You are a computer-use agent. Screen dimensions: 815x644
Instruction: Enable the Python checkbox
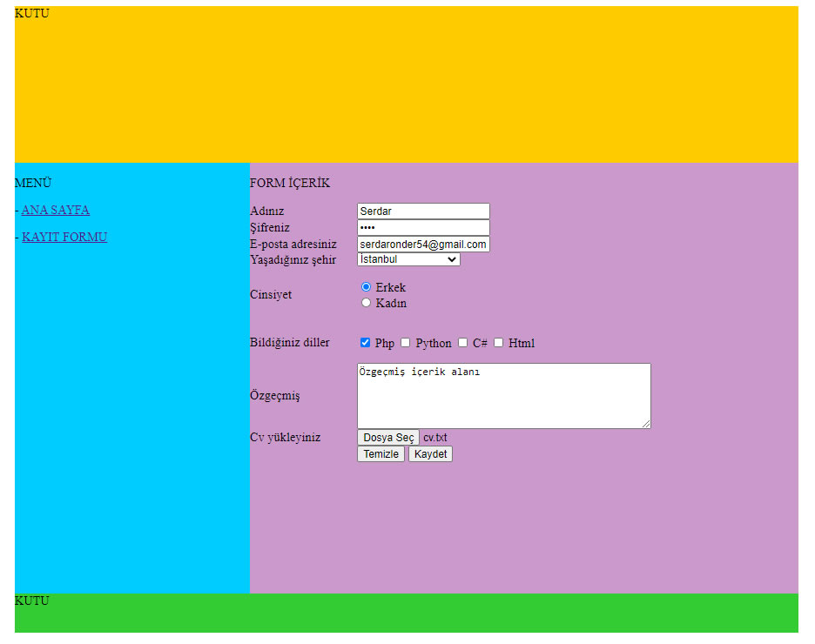click(x=406, y=343)
